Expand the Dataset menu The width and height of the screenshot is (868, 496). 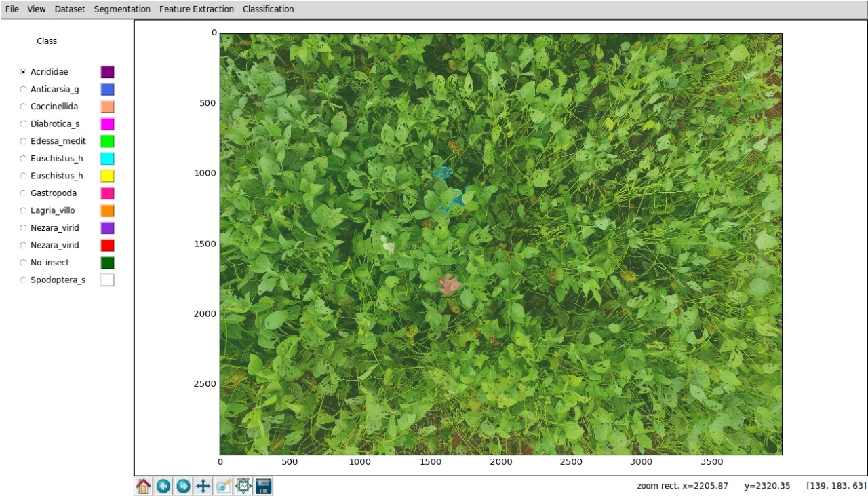70,9
